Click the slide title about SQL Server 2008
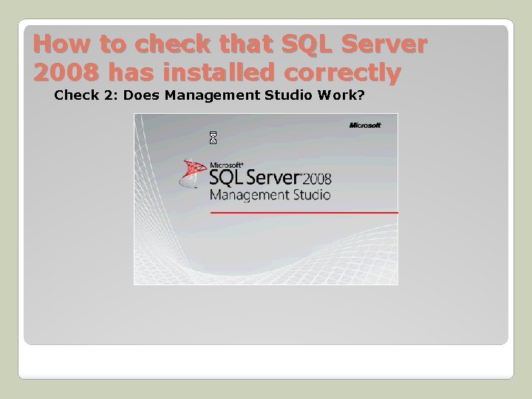The image size is (532, 399). click(x=230, y=58)
